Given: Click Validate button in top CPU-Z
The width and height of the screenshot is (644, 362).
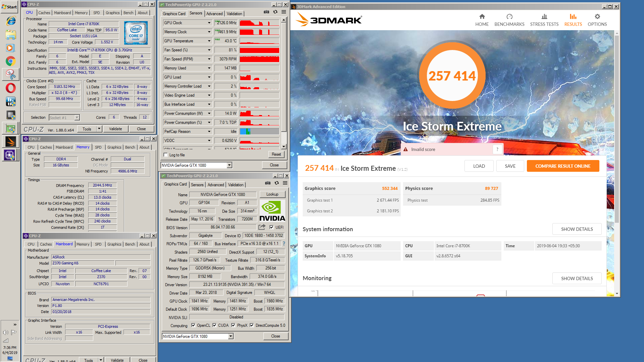Looking at the screenshot, I should (x=115, y=129).
